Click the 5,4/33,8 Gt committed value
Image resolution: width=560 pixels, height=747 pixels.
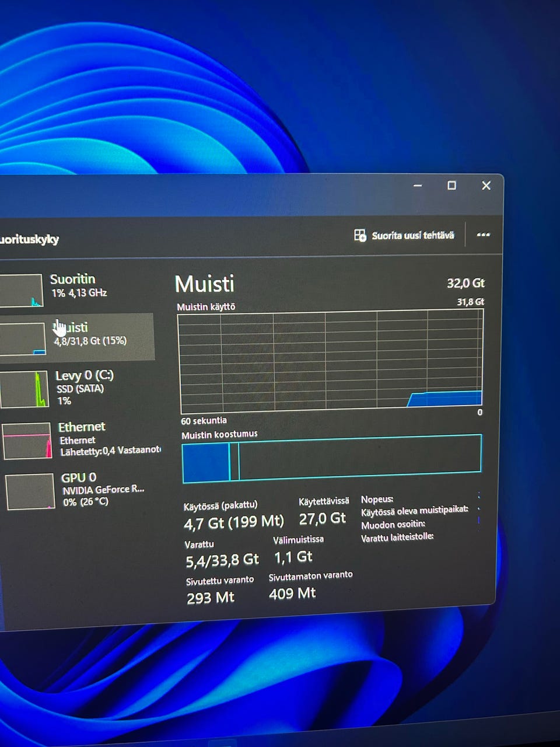click(222, 561)
